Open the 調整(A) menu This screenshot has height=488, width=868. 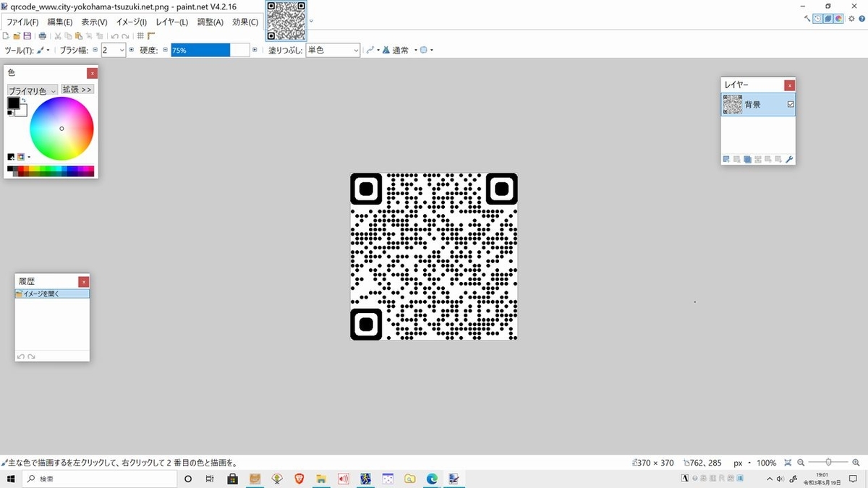[210, 22]
